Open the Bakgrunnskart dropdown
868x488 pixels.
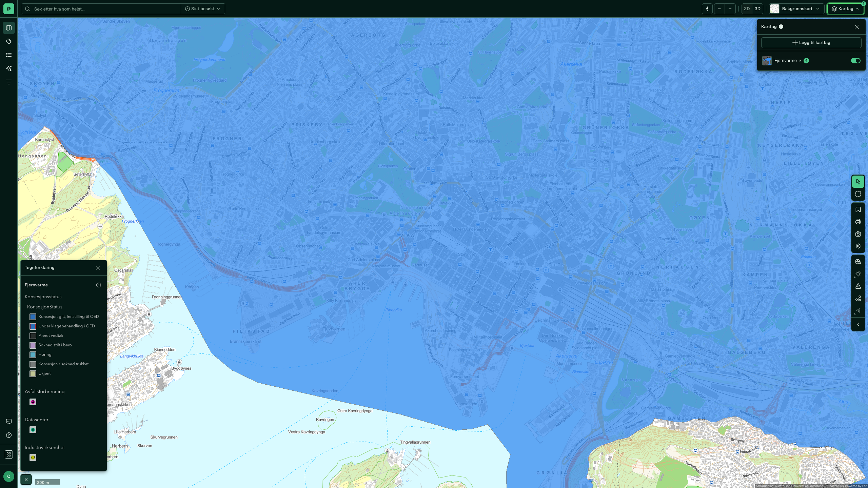[796, 9]
